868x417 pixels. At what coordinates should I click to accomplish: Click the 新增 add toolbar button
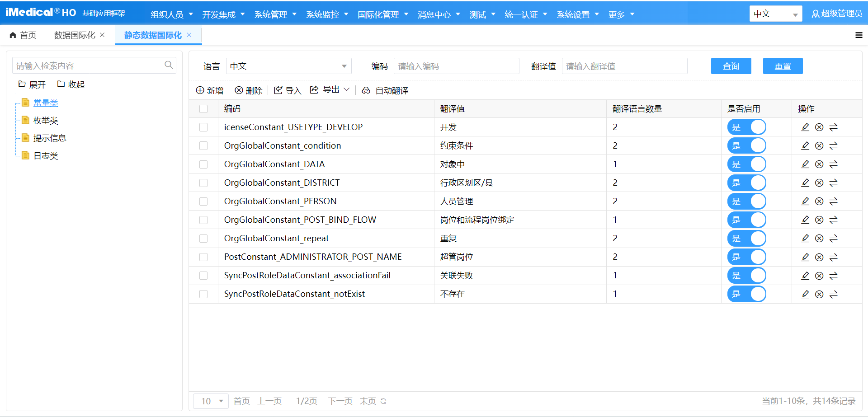[210, 90]
